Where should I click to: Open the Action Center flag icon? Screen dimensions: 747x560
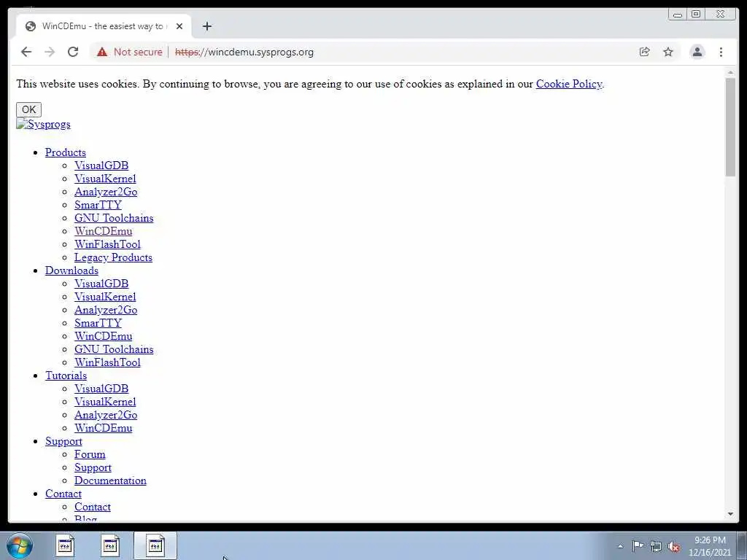coord(638,545)
